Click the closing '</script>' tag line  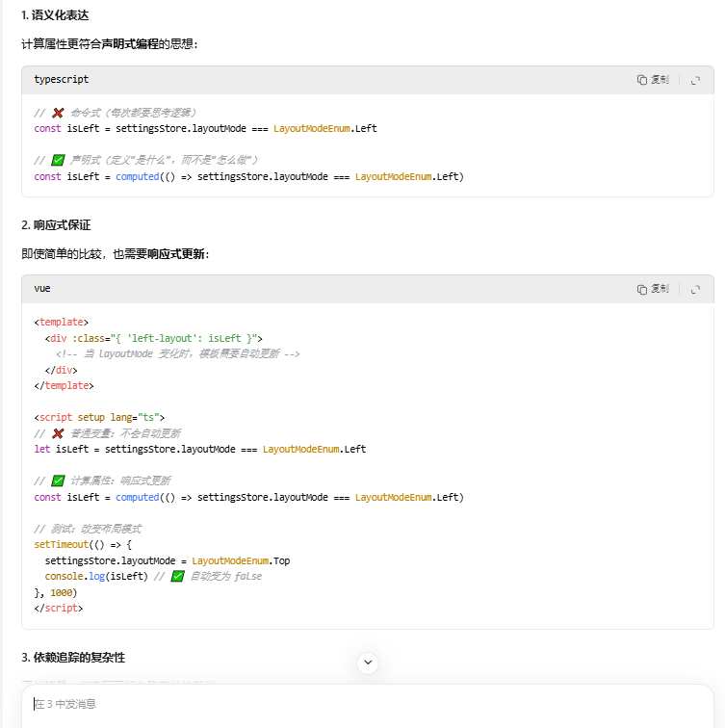[59, 609]
